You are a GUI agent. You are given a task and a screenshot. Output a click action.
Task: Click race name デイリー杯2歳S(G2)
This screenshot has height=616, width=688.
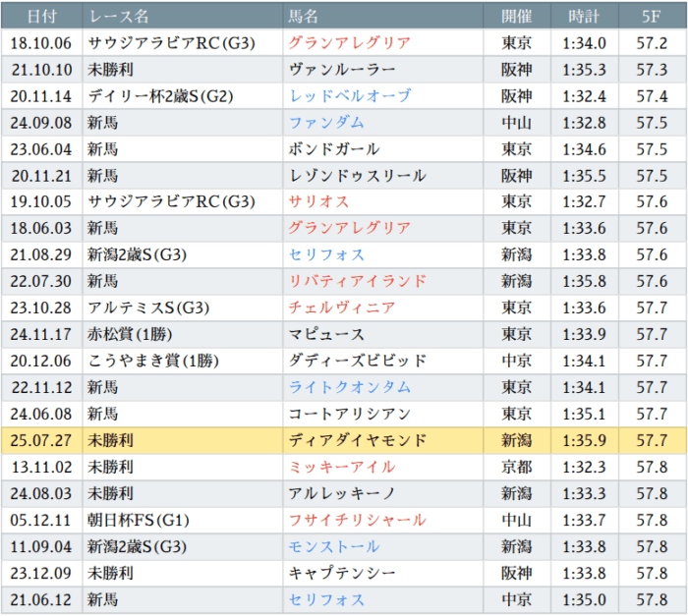(x=160, y=96)
